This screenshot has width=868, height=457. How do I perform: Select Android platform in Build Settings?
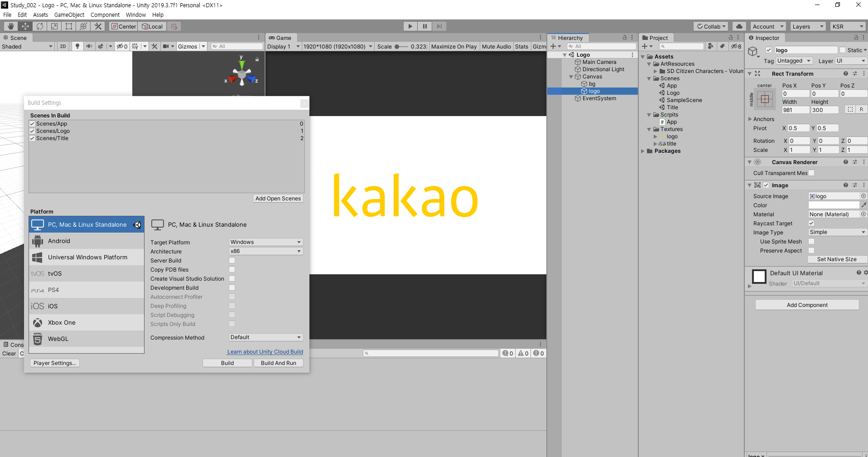coord(87,241)
